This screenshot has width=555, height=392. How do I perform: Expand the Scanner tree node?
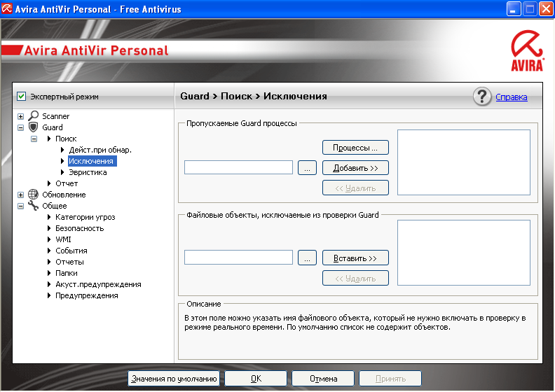coord(20,116)
